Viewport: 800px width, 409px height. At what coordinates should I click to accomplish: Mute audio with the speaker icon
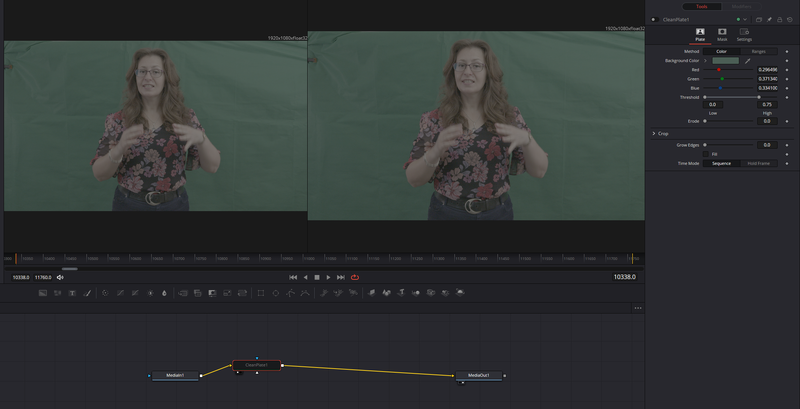click(x=60, y=277)
